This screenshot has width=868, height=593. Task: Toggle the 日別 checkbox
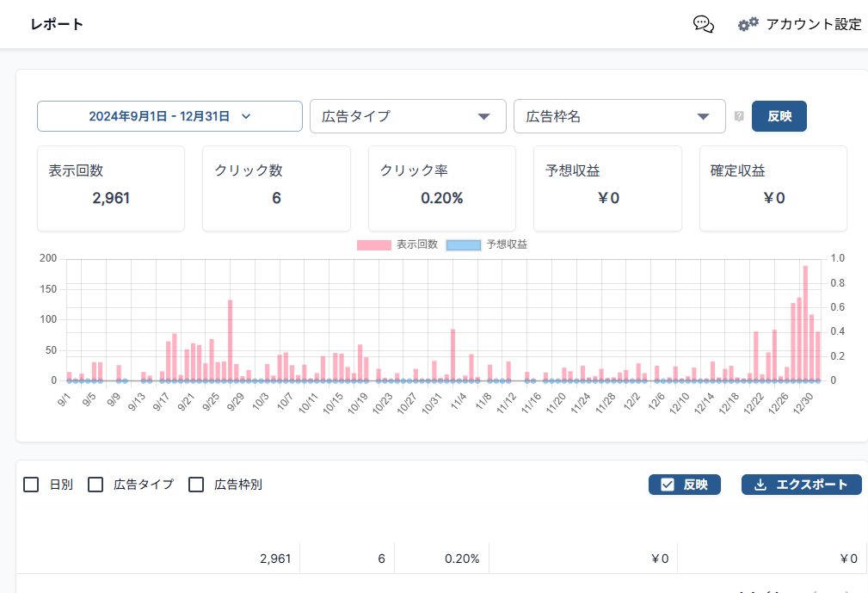coord(31,485)
